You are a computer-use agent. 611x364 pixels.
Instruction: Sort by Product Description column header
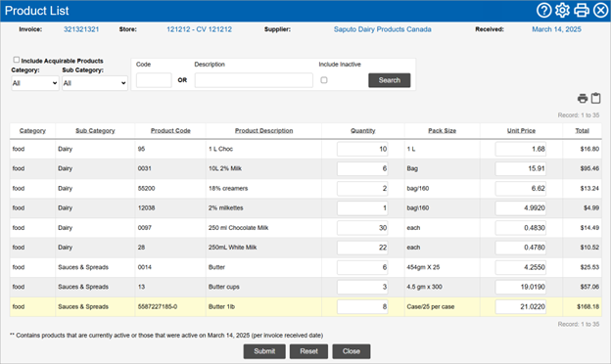tap(263, 131)
